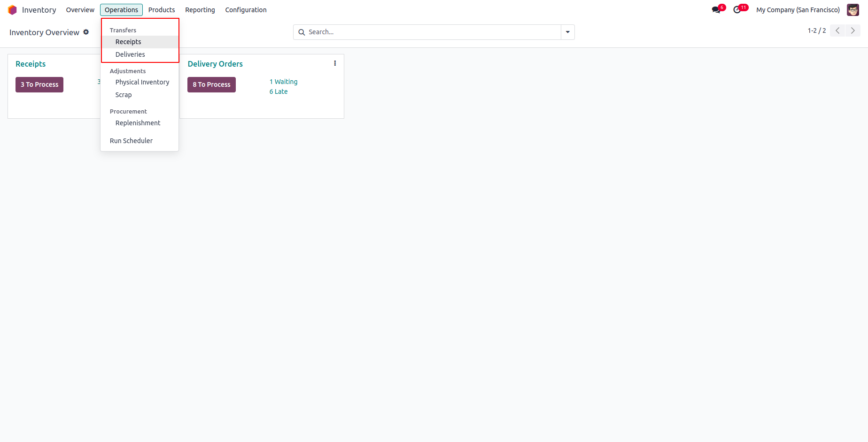Choose Scrap under Adjustments
Viewport: 868px width, 442px height.
139,95
